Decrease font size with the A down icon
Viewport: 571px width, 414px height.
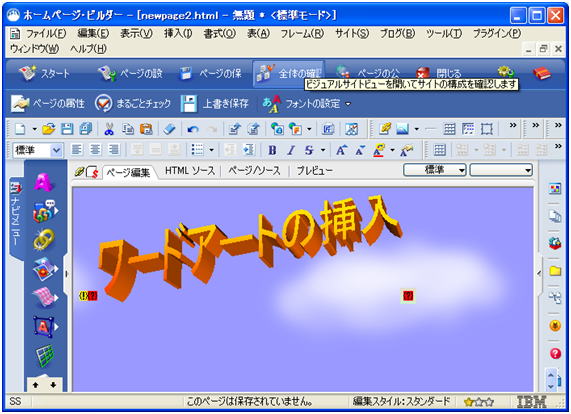[x=360, y=150]
